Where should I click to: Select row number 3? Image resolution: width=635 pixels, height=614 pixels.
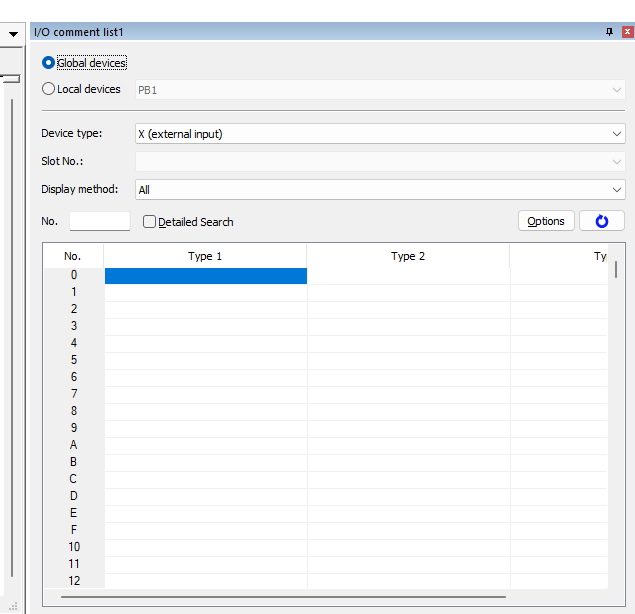coord(74,326)
